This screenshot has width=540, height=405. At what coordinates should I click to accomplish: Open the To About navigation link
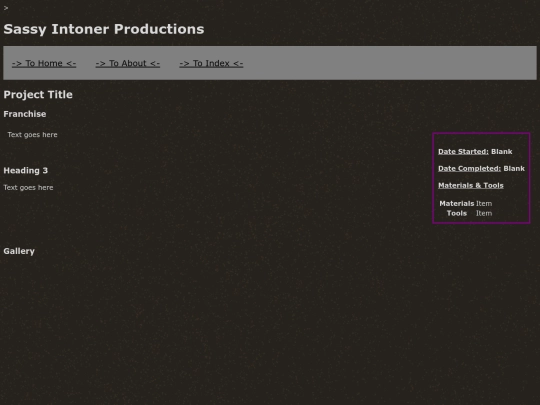point(128,63)
